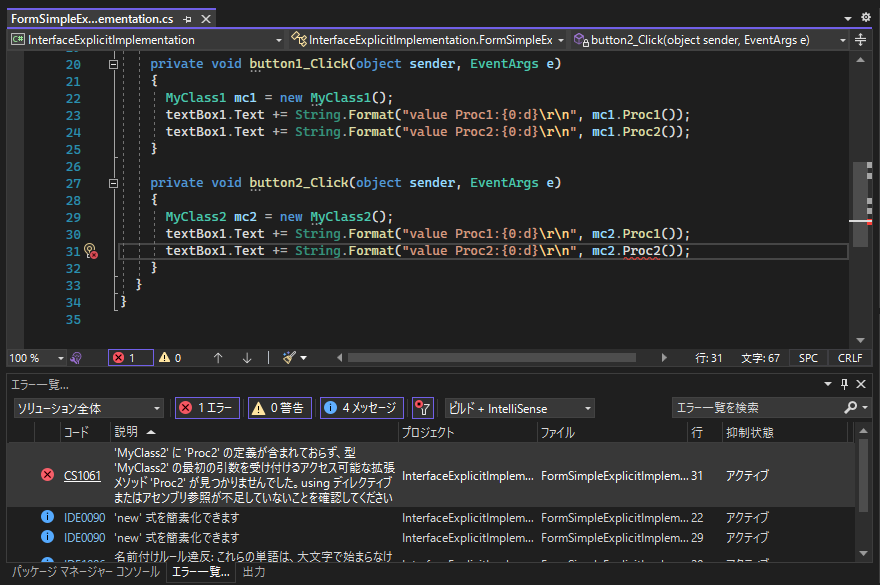
Task: Click the search magnifier icon in error list
Action: coord(851,408)
